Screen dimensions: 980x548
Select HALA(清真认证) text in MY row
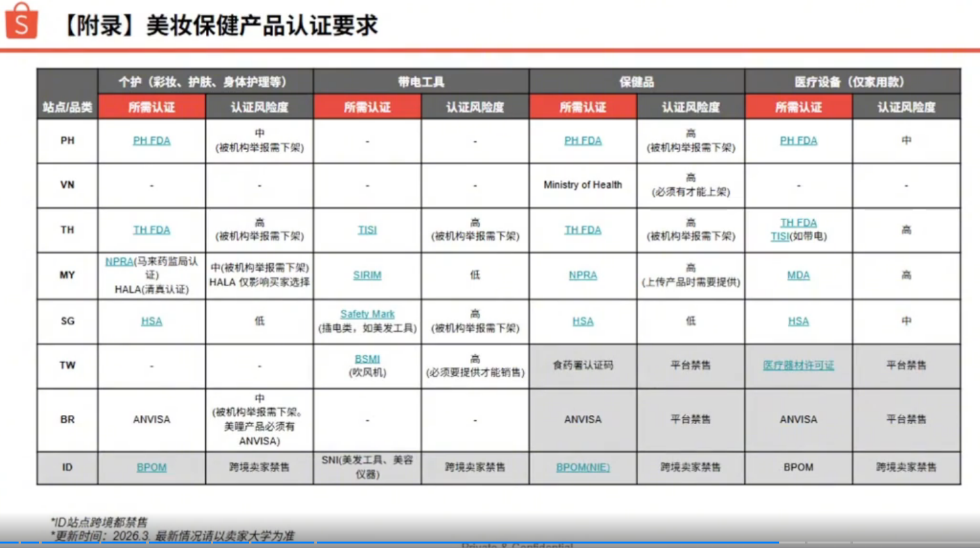[x=151, y=289]
